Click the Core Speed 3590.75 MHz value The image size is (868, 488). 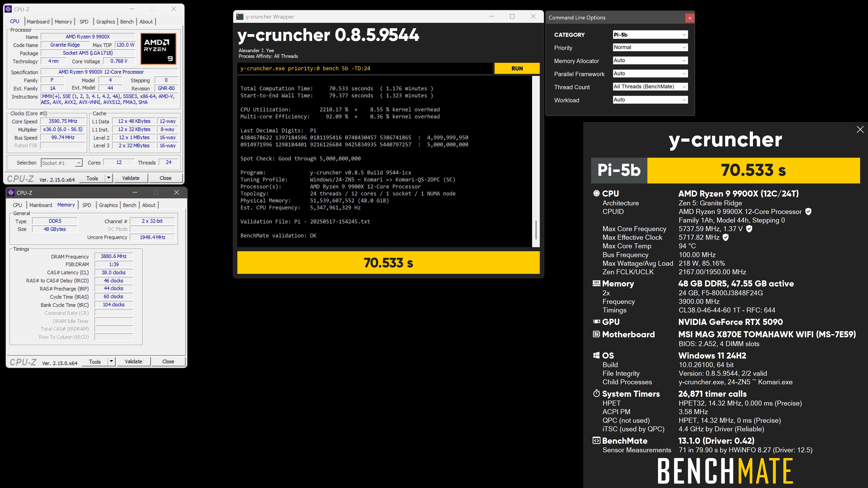63,121
